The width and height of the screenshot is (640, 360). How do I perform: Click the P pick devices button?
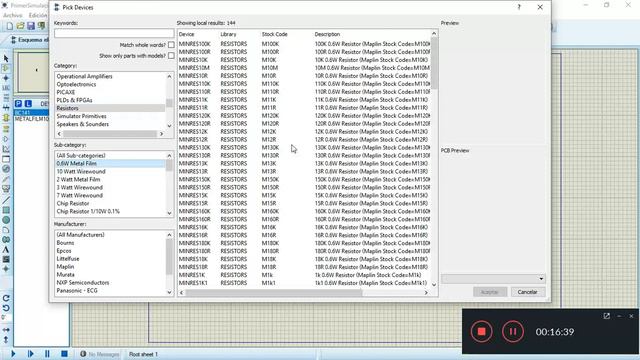pyautogui.click(x=18, y=104)
